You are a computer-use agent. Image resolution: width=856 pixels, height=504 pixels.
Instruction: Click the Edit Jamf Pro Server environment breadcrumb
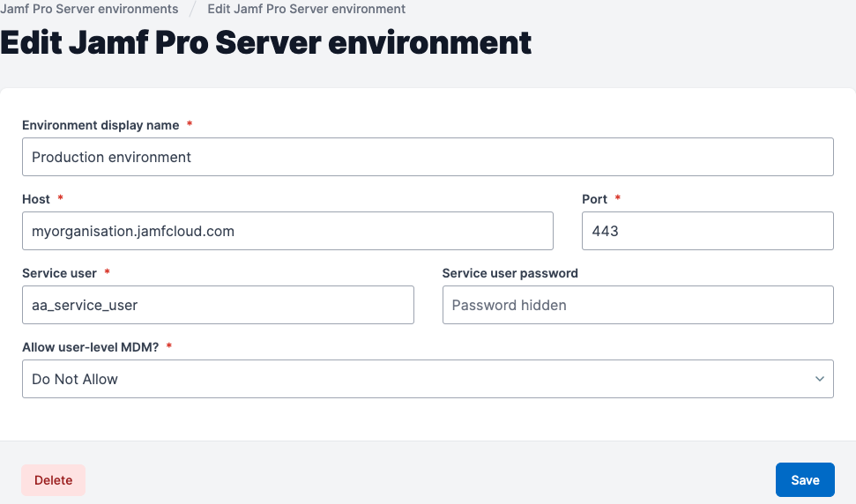[306, 9]
